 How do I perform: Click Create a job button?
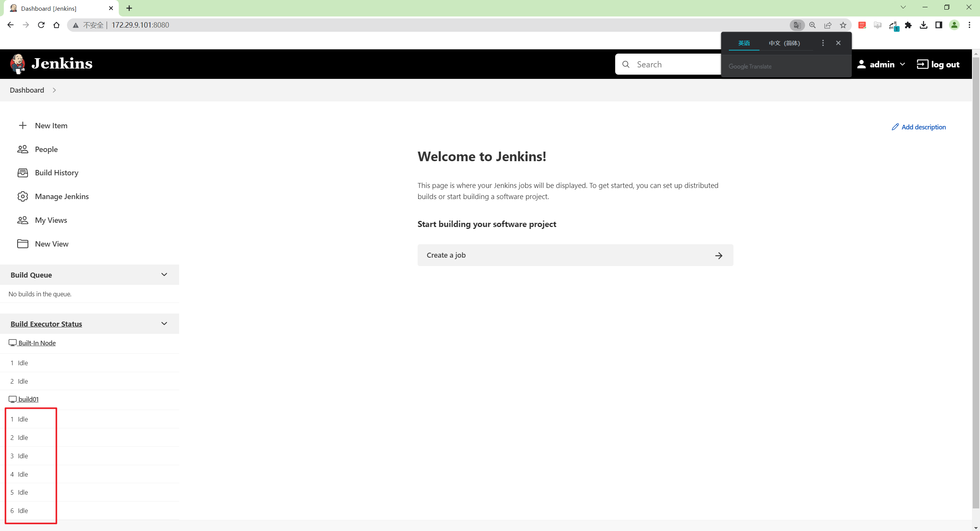575,255
